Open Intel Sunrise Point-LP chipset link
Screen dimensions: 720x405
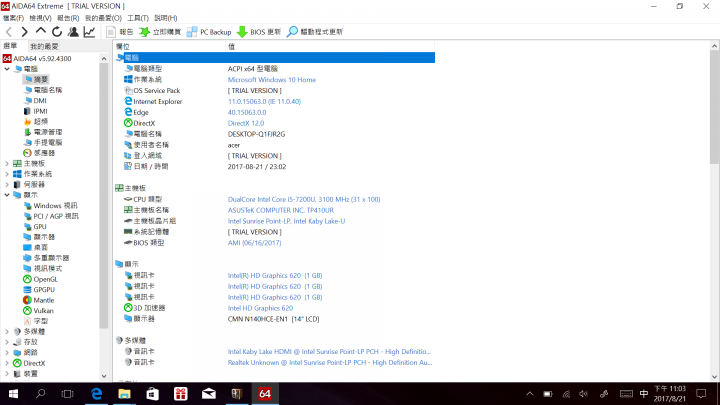coord(287,221)
